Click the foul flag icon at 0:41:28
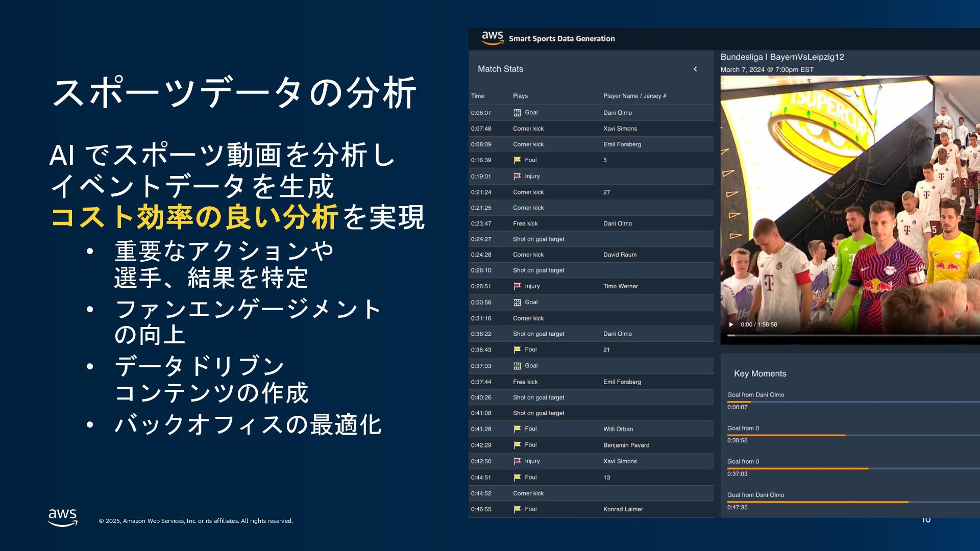The height and width of the screenshot is (551, 980). click(517, 429)
